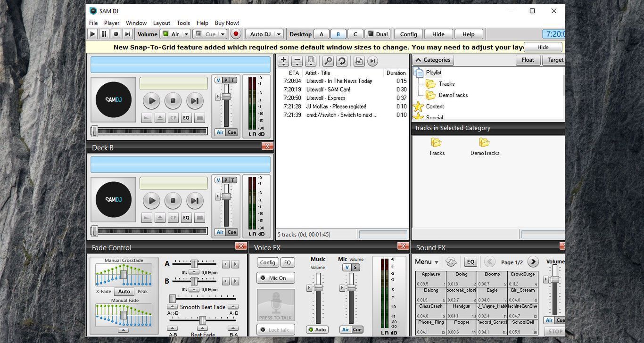Toggle Air on Deck B
644x343 pixels.
tap(220, 232)
